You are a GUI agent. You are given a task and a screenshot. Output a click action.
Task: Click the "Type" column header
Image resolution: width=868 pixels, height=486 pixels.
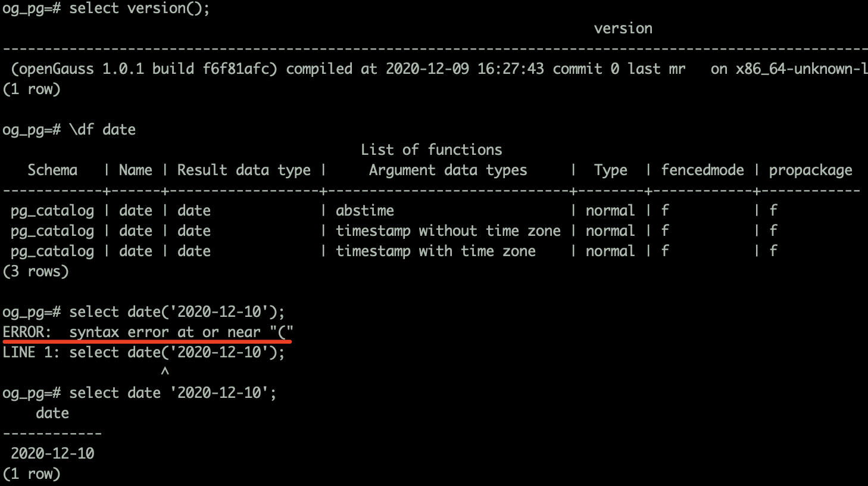610,170
